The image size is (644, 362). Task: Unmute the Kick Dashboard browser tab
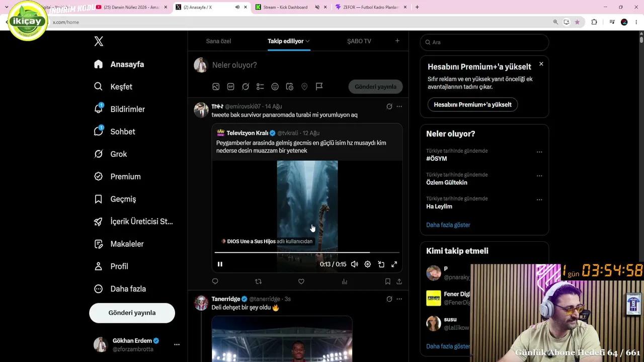(x=317, y=7)
